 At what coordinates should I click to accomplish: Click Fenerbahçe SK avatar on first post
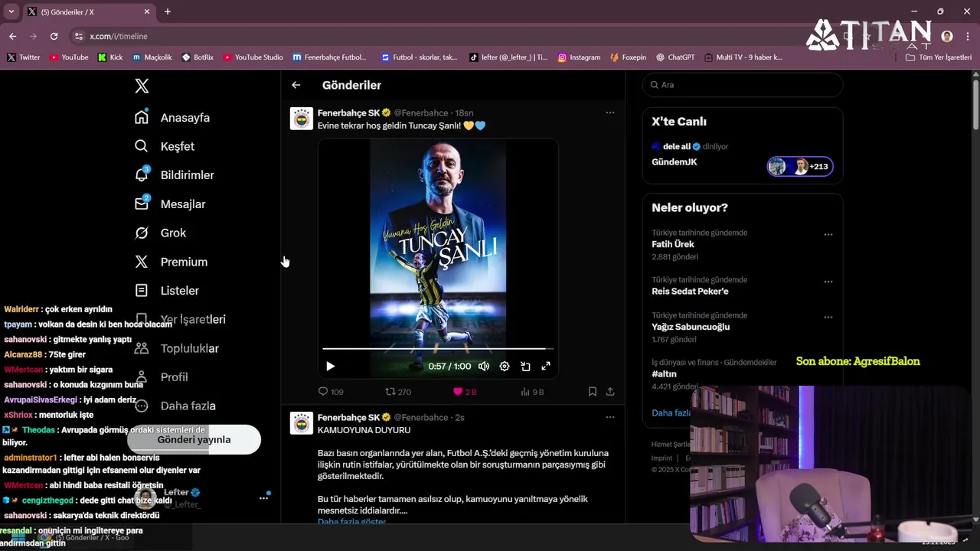click(302, 119)
